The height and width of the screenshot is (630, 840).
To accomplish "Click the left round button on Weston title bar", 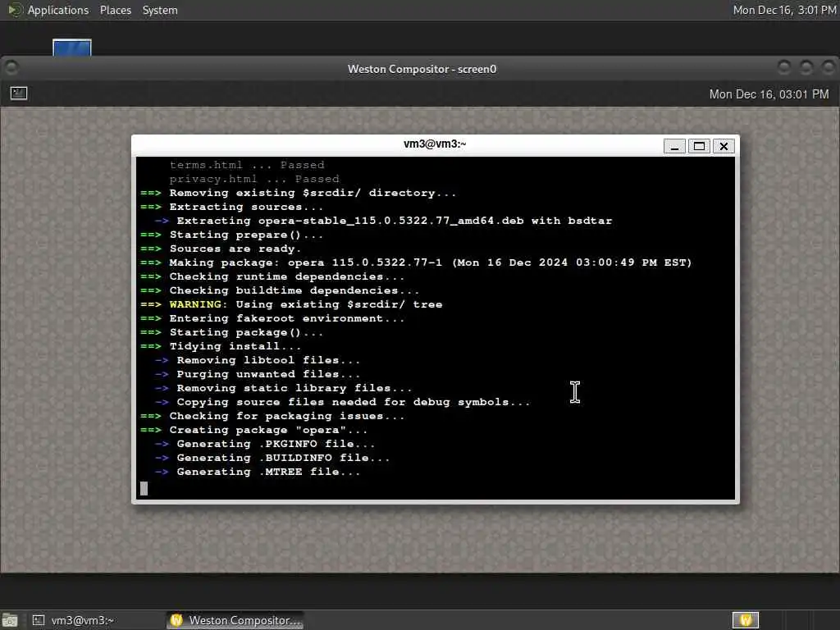I will [11, 67].
